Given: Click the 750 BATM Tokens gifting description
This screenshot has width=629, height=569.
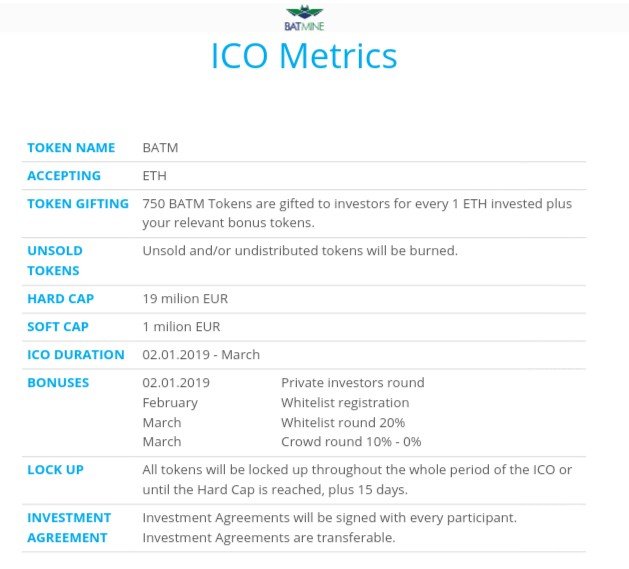Looking at the screenshot, I should [357, 213].
